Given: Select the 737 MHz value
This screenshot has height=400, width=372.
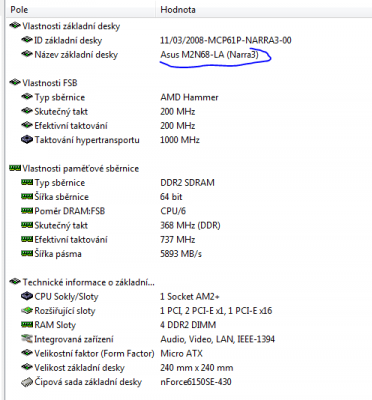Looking at the screenshot, I should (x=178, y=240).
